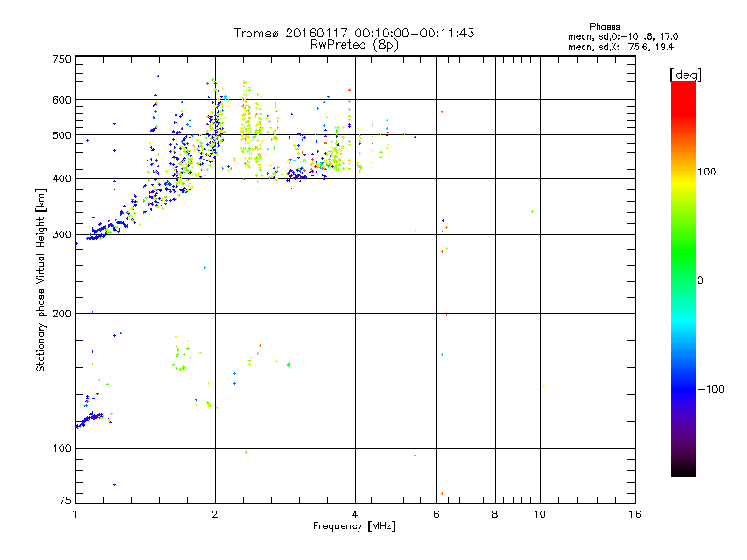The width and height of the screenshot is (747, 560).
Task: Click the "750" height tick label
Action: [x=62, y=59]
